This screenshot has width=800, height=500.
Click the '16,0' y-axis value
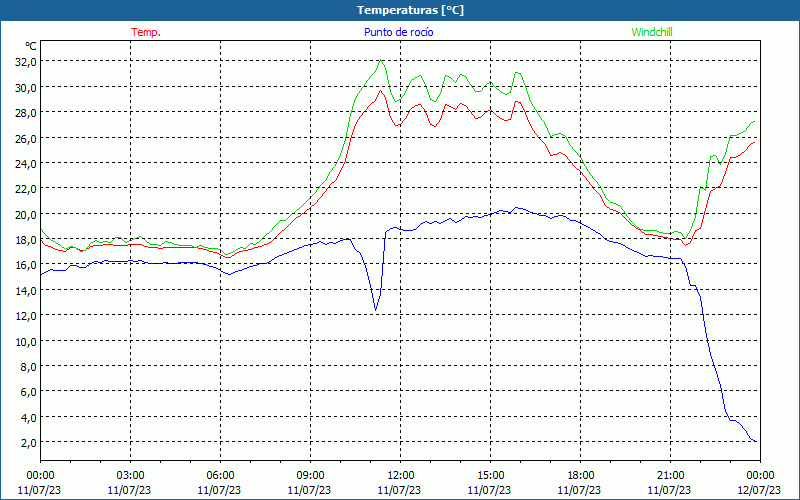pos(26,265)
